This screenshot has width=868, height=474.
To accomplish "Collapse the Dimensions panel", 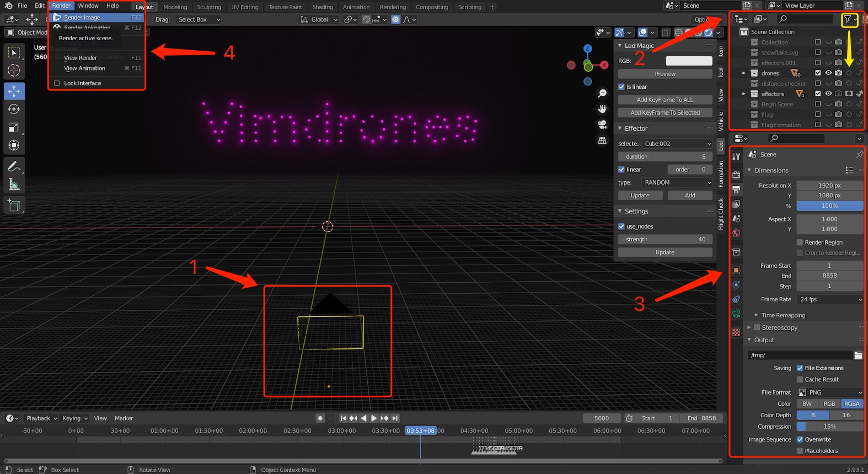I will (749, 170).
